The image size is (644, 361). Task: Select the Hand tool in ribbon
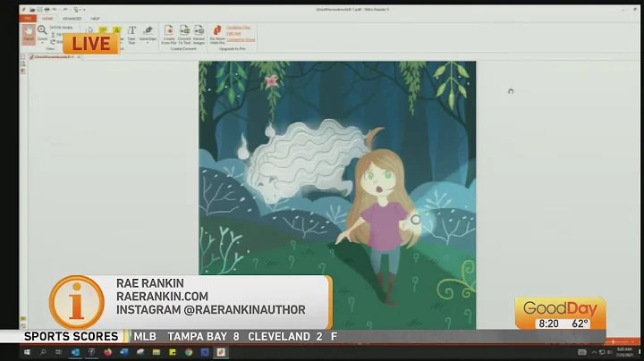[x=29, y=34]
